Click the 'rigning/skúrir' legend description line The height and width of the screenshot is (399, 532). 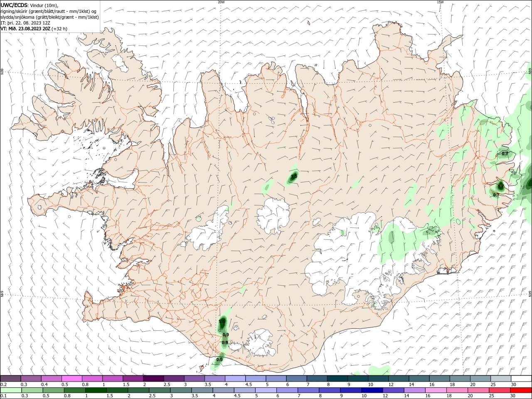(x=49, y=11)
